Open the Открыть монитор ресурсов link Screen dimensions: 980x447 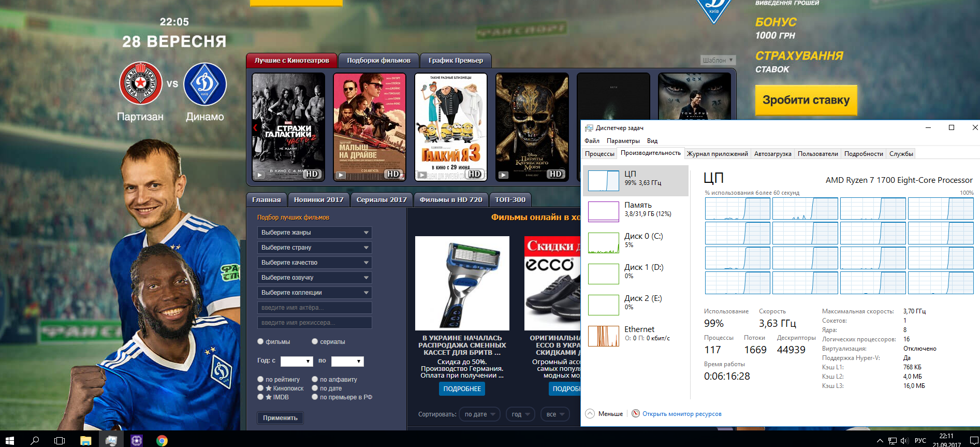pos(682,414)
